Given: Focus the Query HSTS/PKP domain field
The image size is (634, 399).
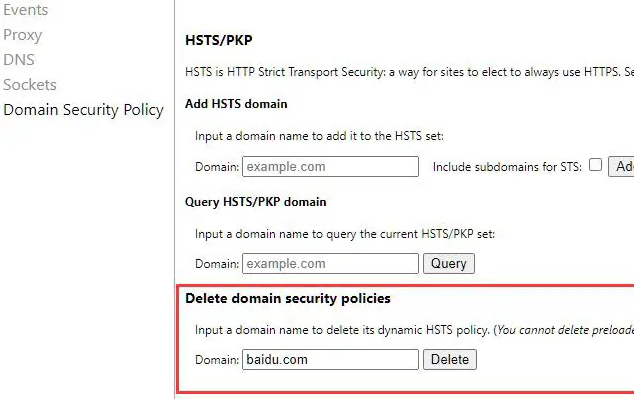Looking at the screenshot, I should click(330, 264).
